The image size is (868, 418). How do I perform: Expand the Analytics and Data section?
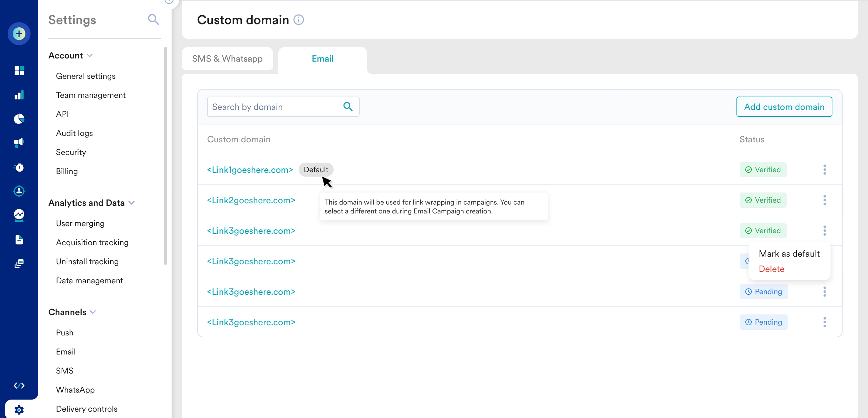(132, 203)
